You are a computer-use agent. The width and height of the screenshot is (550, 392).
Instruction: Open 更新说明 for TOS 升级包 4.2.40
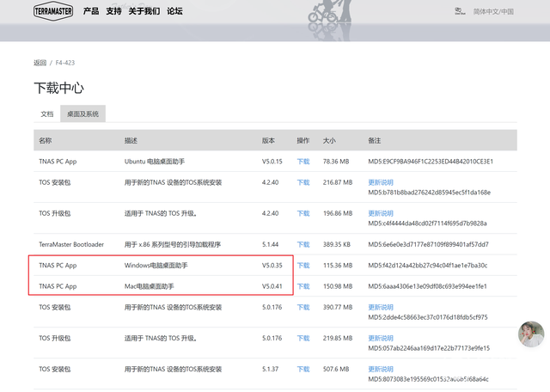coord(381,213)
